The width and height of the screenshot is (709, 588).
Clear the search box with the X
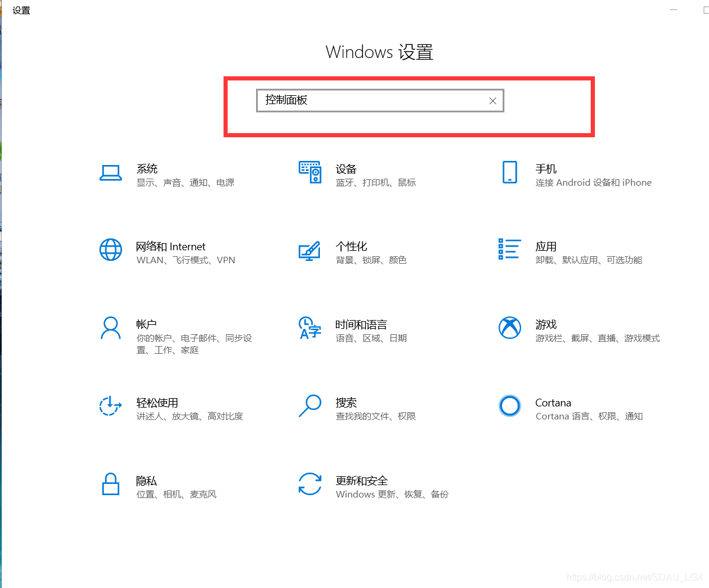point(493,101)
